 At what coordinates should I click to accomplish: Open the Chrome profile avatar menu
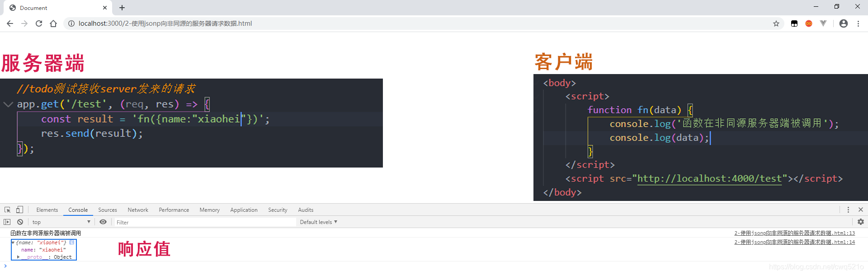pyautogui.click(x=844, y=23)
